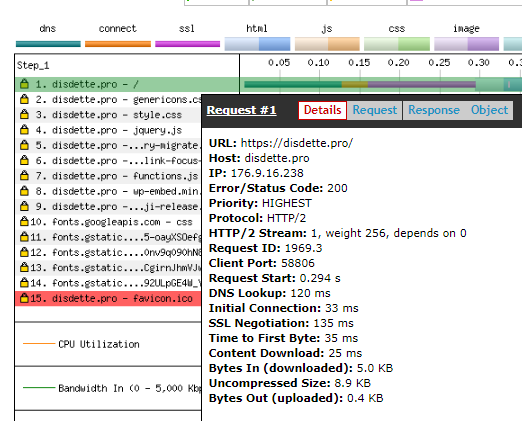
Task: Click the html blue legend swatch
Action: (257, 44)
